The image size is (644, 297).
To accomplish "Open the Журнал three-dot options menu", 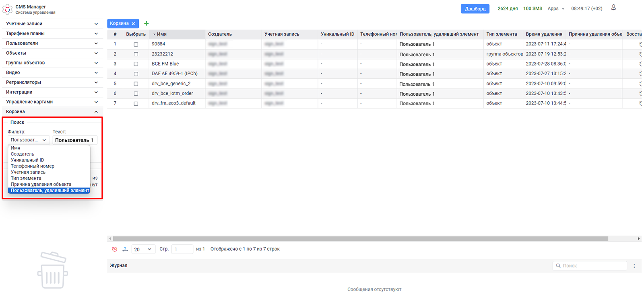I will click(634, 266).
